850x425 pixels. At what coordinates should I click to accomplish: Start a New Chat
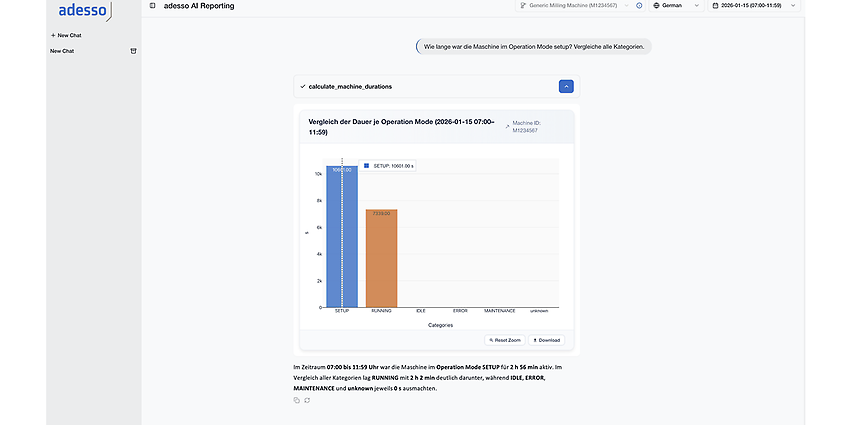(x=66, y=35)
